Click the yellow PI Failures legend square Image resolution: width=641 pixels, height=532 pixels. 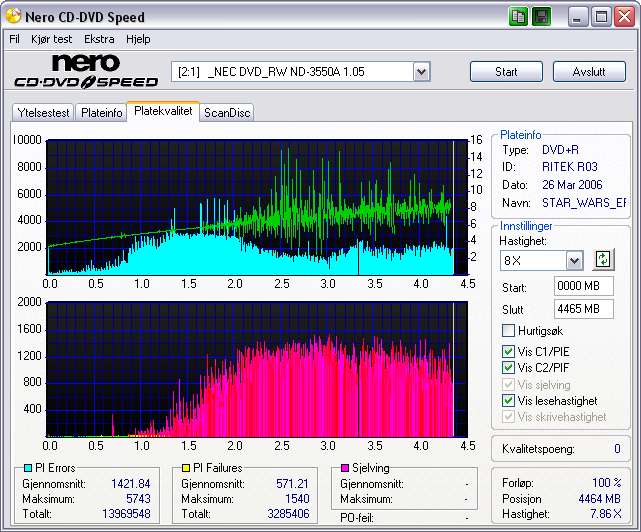tap(185, 467)
